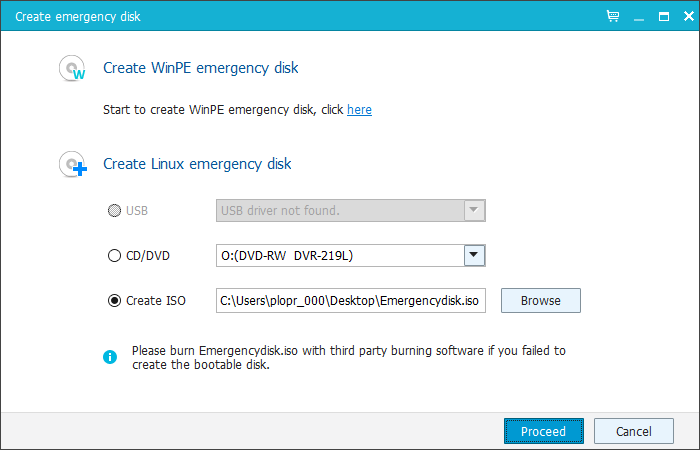This screenshot has height=450, width=700.
Task: Click the Cancel button
Action: 633,431
